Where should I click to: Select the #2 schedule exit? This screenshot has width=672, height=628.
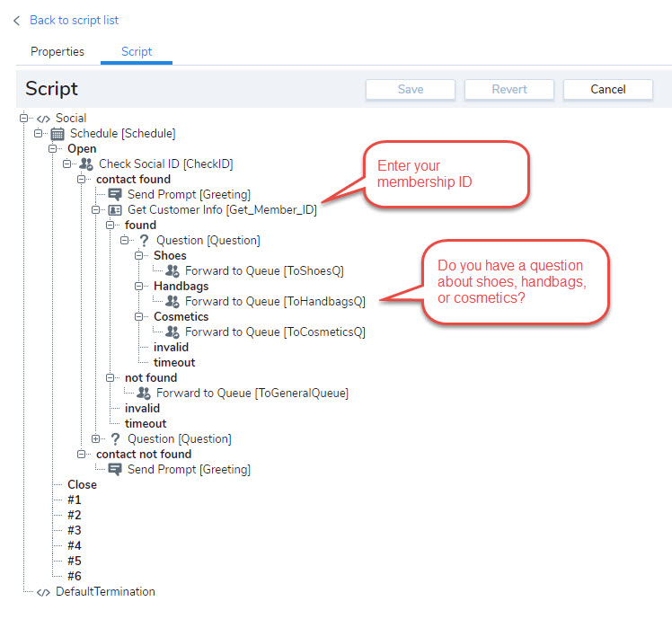75,516
